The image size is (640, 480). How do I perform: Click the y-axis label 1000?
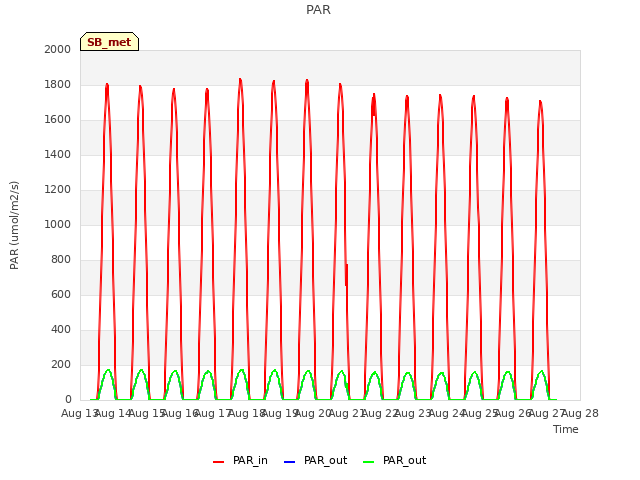(58, 224)
